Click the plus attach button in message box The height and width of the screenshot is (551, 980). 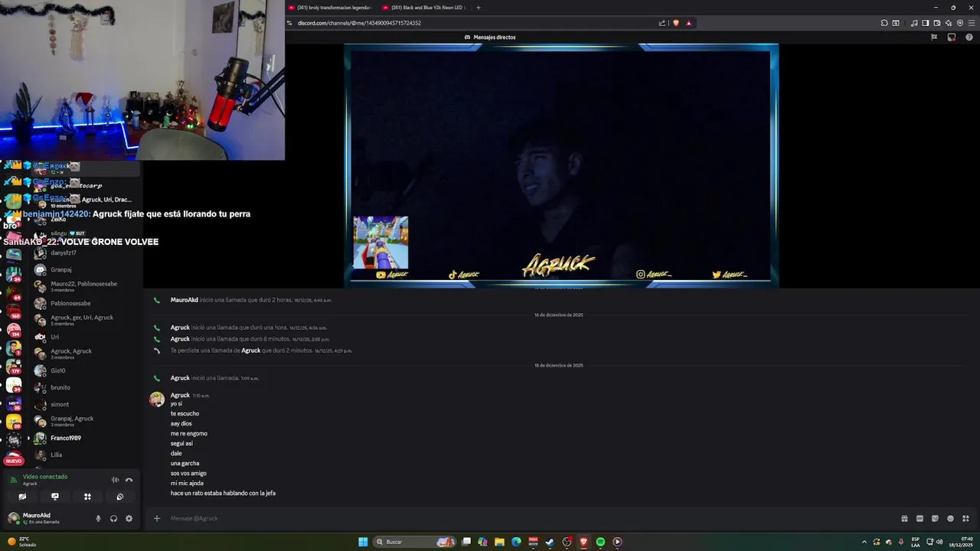[157, 518]
